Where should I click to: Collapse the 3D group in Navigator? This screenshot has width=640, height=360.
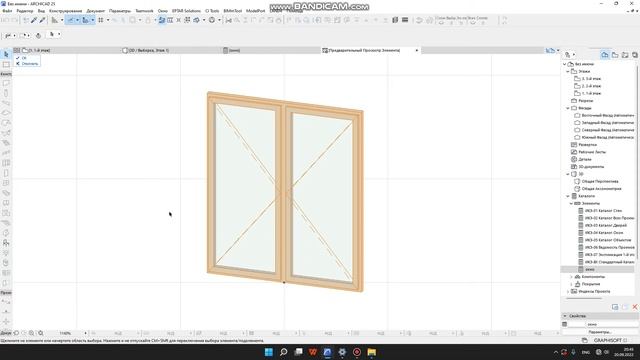tap(568, 174)
